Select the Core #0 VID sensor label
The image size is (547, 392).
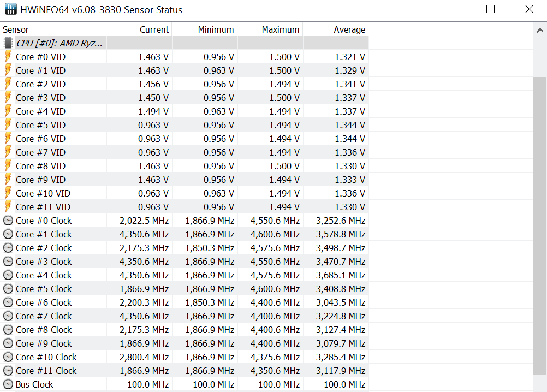(x=40, y=56)
